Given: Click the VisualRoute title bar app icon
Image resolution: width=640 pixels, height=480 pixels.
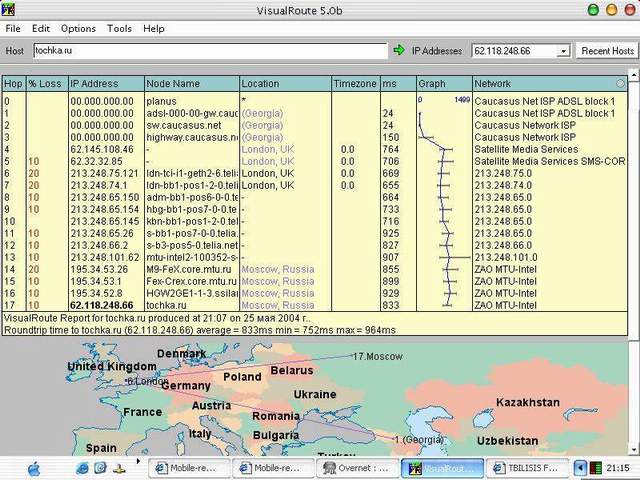Looking at the screenshot, I should click(x=8, y=9).
